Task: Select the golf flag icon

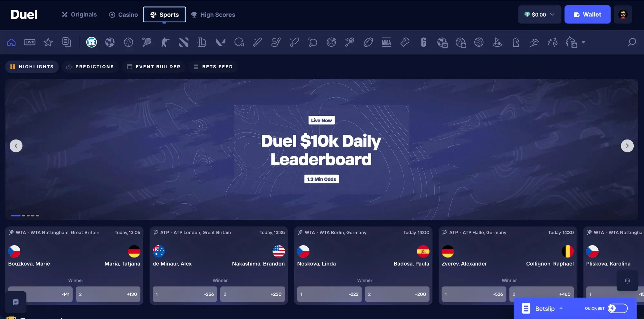Action: pos(497,42)
